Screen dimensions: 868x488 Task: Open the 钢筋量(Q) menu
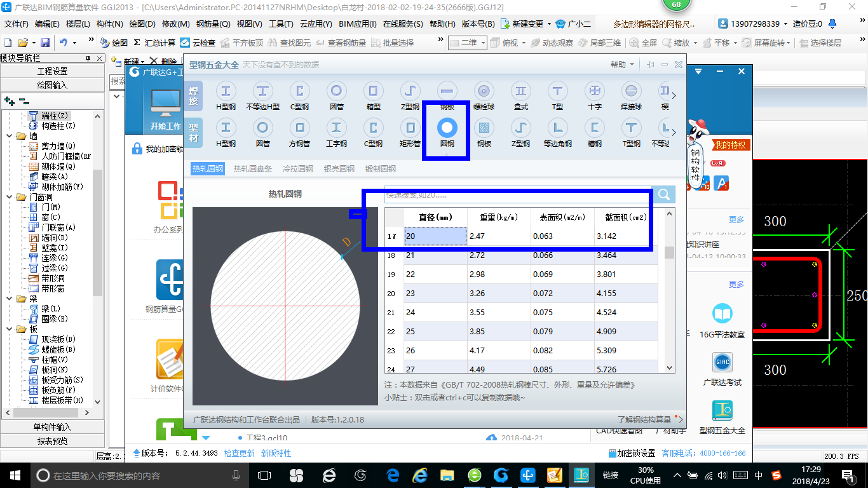213,24
